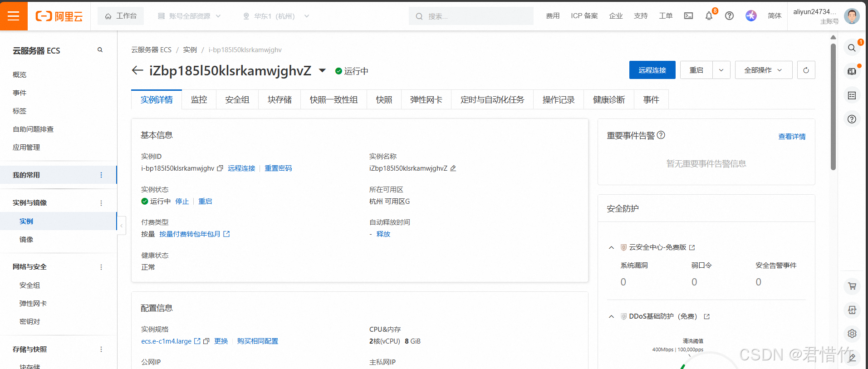Open the top bar help question icon
This screenshot has width=868, height=369.
coord(729,16)
